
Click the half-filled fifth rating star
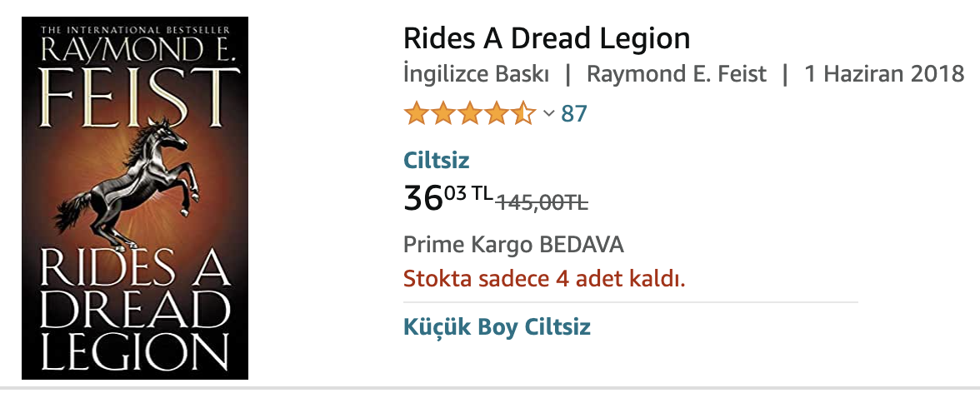522,113
